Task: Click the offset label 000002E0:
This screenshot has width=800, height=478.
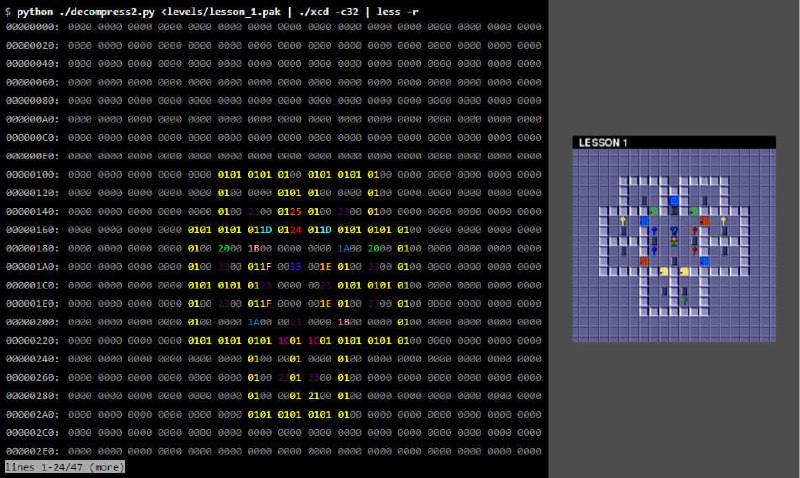Action: tap(33, 451)
